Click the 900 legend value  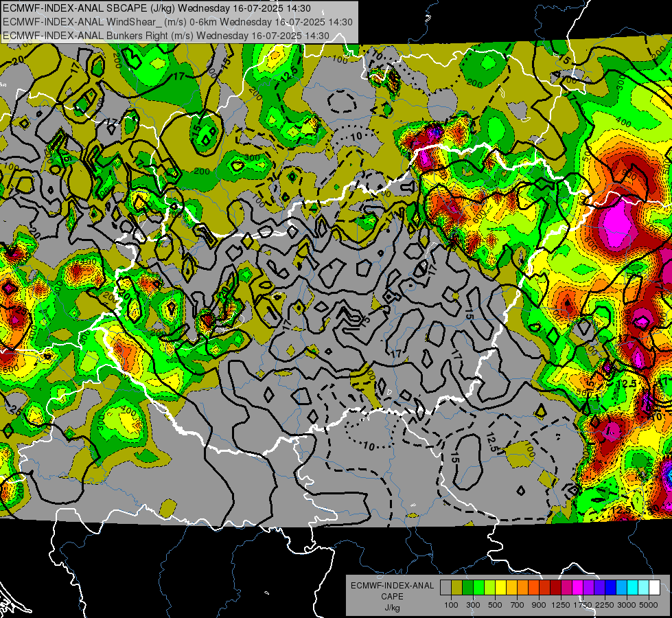click(x=539, y=605)
